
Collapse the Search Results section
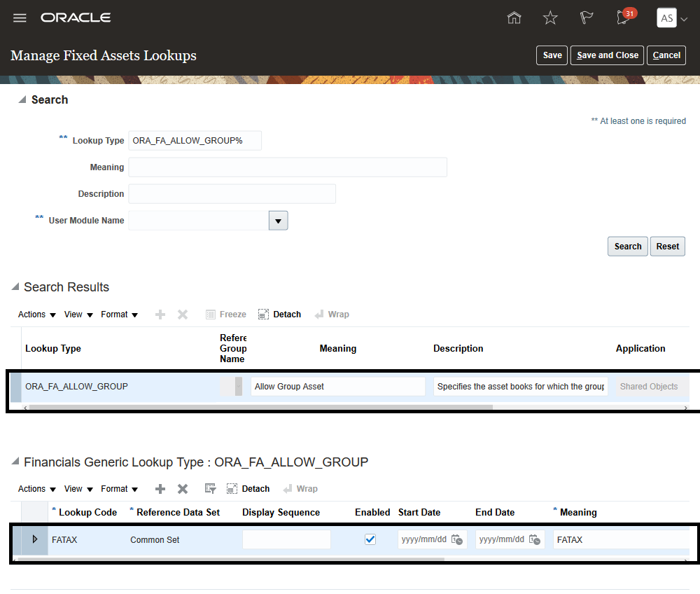15,286
